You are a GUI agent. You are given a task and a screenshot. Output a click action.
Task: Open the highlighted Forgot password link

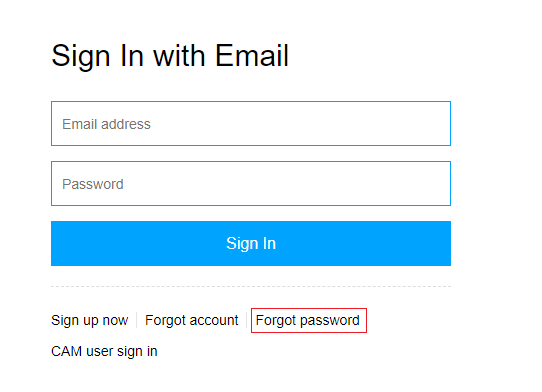point(308,320)
